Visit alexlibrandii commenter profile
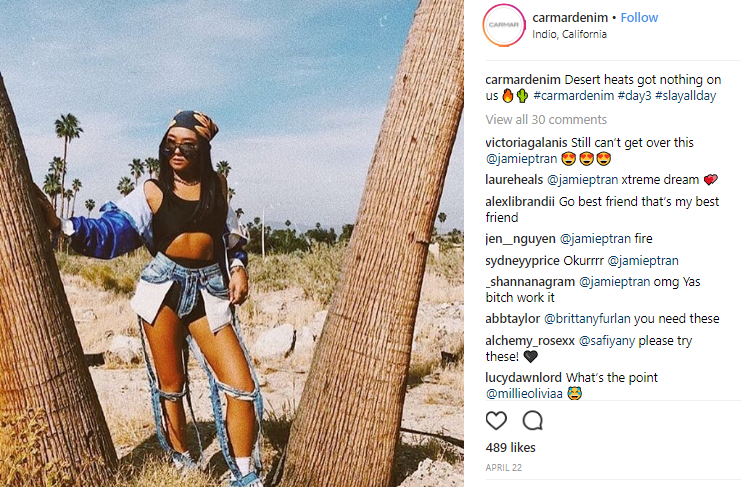The width and height of the screenshot is (741, 487). point(520,202)
